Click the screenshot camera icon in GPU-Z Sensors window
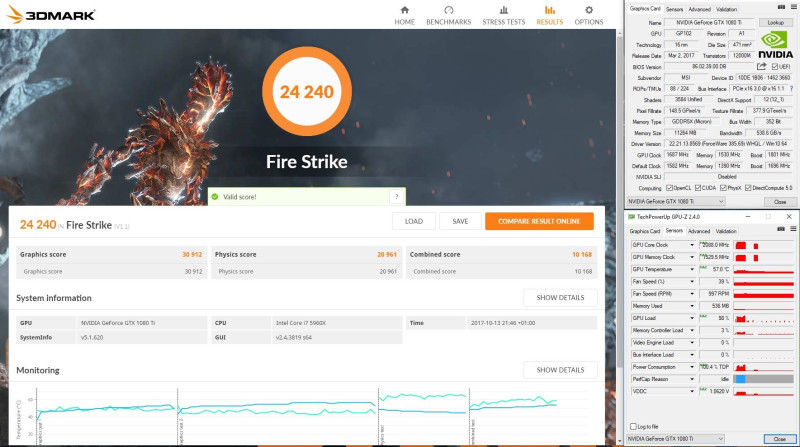 (781, 229)
